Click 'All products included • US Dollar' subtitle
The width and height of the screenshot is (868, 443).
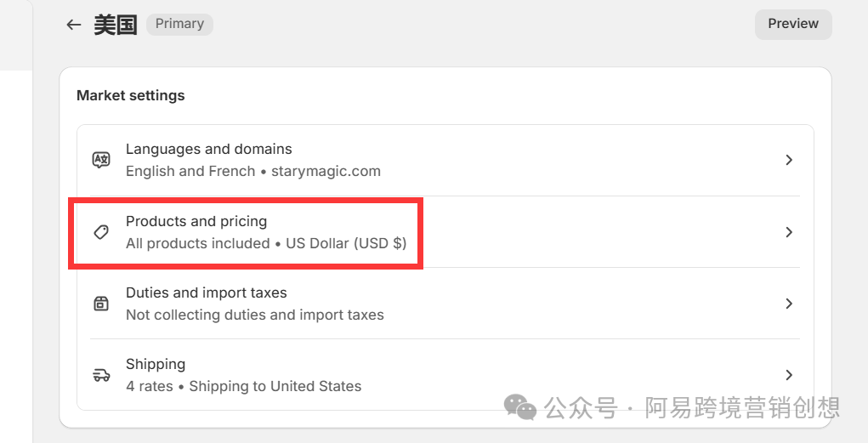coord(266,243)
